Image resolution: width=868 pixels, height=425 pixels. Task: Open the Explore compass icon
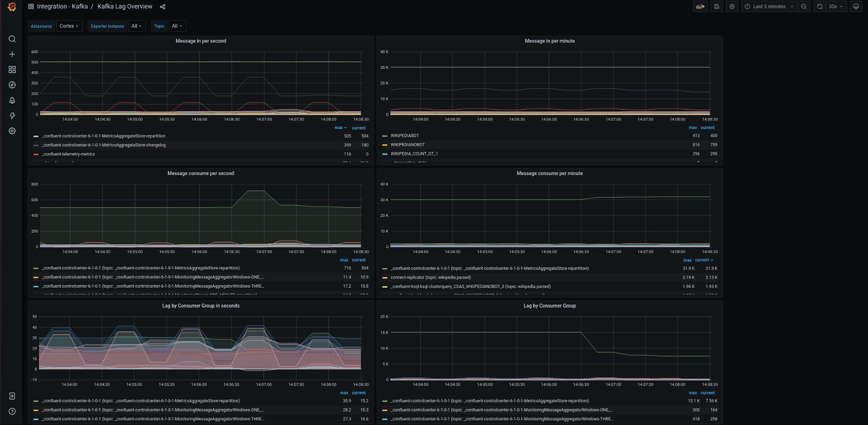coord(12,85)
